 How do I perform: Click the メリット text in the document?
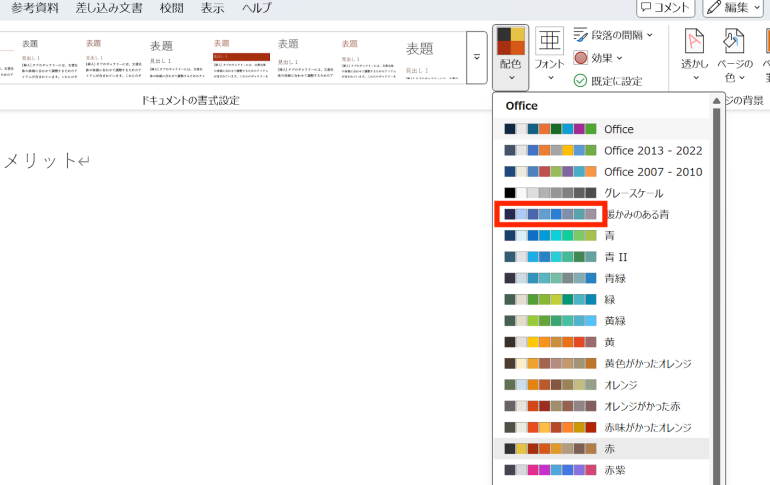40,161
